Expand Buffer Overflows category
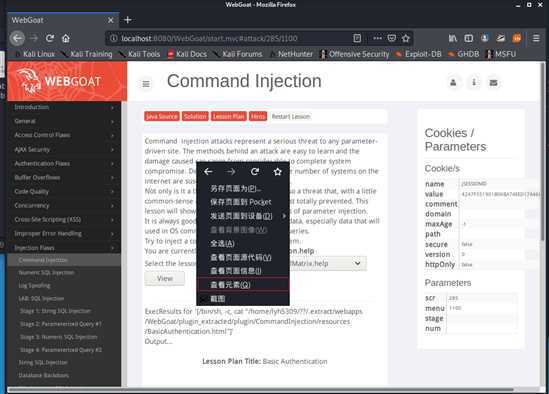Screen dimensions: 549x394 64,178
